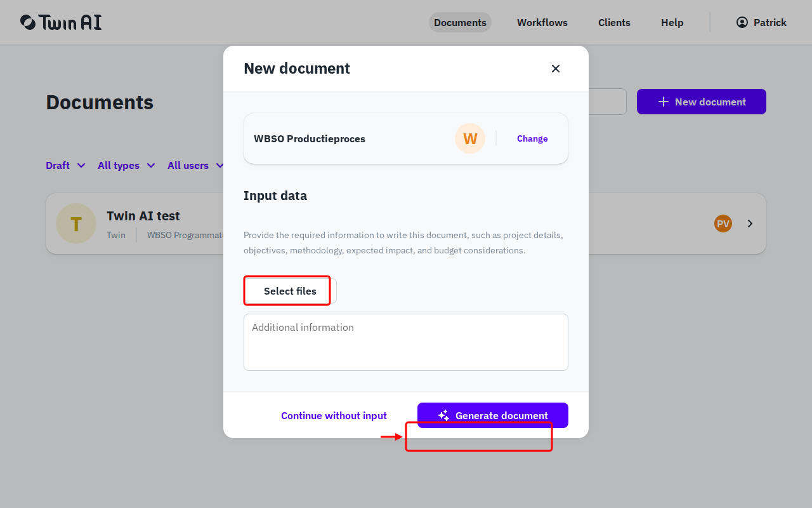Screen dimensions: 812x508
Task: Open the All types filter dropdown
Action: (x=126, y=165)
